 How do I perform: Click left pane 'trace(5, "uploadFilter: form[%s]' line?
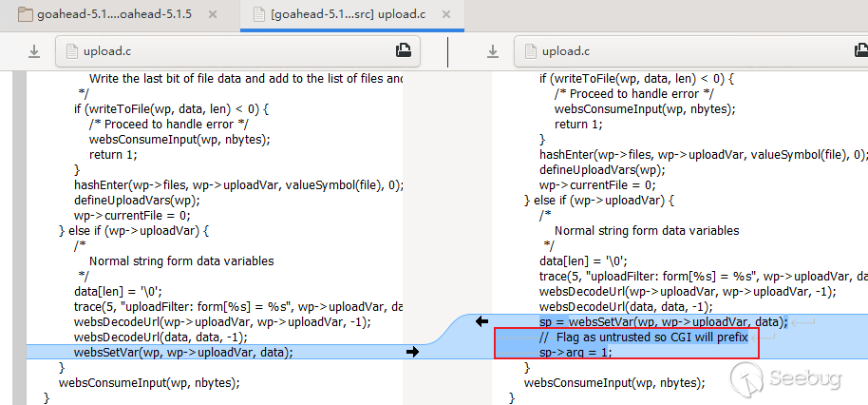[238, 306]
